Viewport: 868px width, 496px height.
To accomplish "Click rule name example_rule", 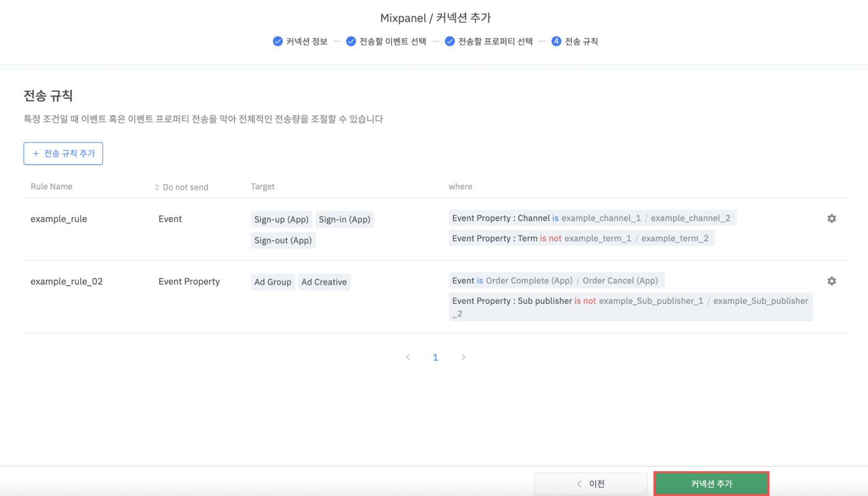I will [x=59, y=219].
